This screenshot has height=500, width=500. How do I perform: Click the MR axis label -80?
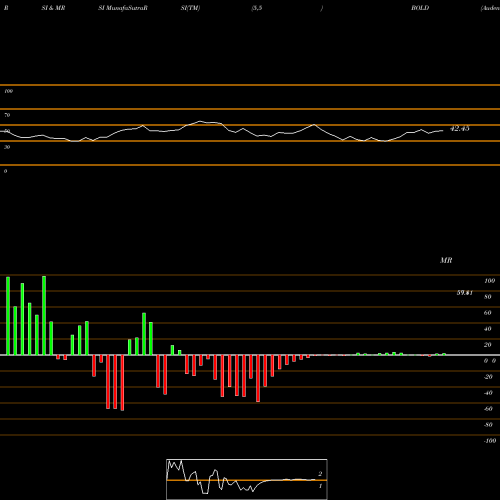[488, 425]
